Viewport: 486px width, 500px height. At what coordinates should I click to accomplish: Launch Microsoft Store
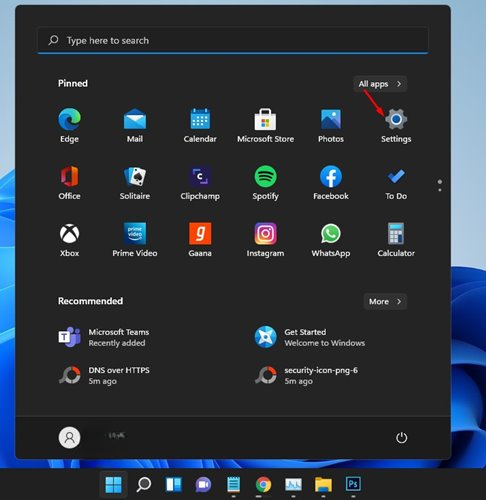coord(265,126)
